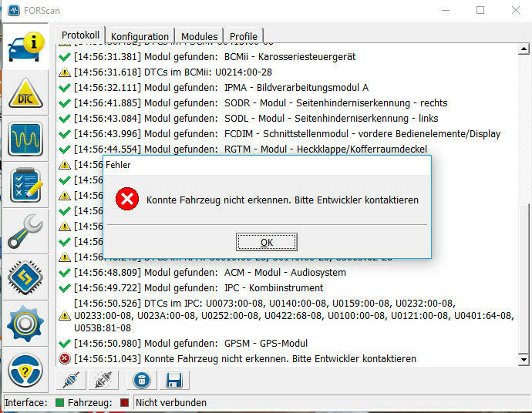
Task: Click the log scrollbar down arrow
Action: pos(524,359)
